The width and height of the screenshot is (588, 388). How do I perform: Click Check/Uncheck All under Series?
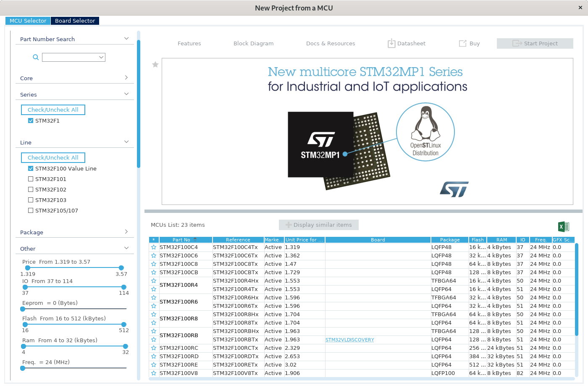[x=53, y=110]
